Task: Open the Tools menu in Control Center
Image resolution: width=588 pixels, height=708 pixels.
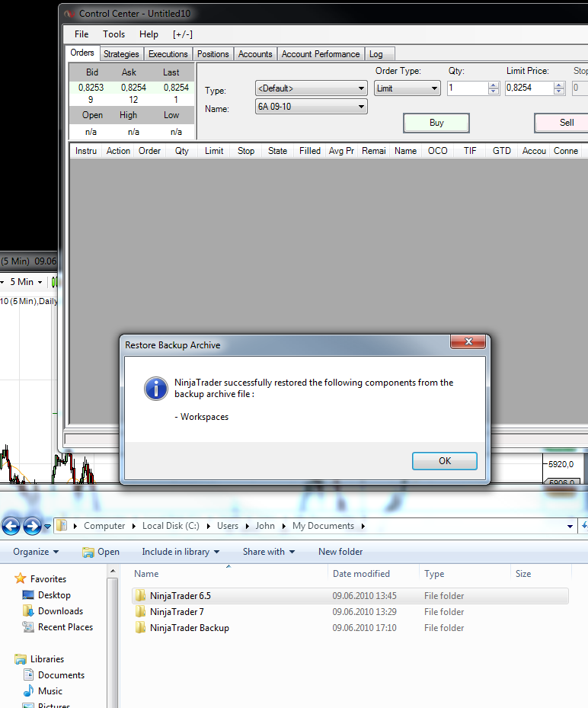Action: 113,34
